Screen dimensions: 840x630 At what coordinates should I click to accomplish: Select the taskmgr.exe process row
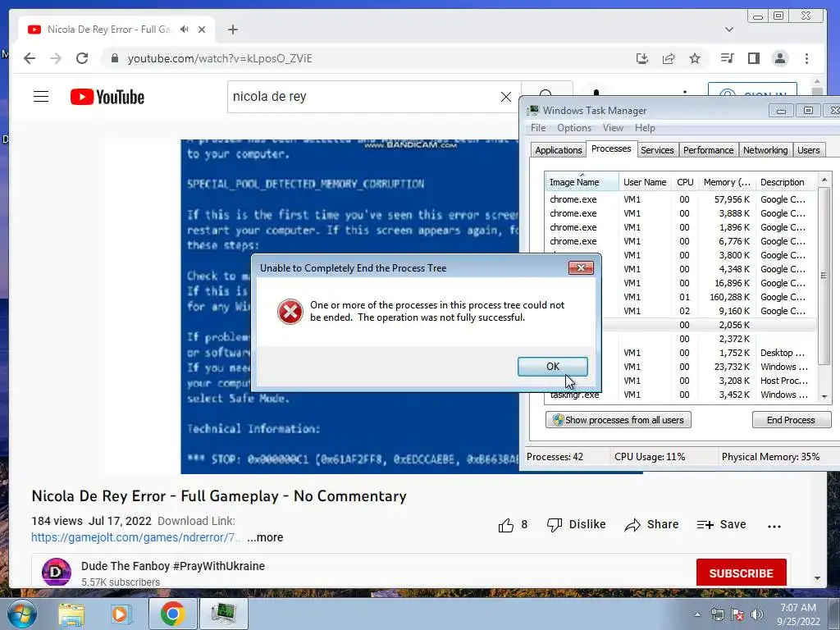(x=680, y=395)
